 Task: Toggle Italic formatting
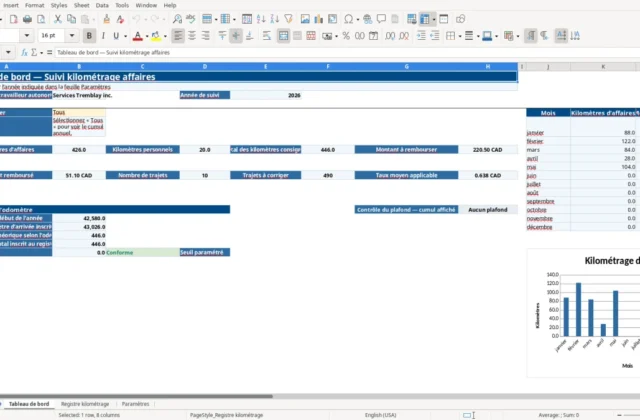103,36
